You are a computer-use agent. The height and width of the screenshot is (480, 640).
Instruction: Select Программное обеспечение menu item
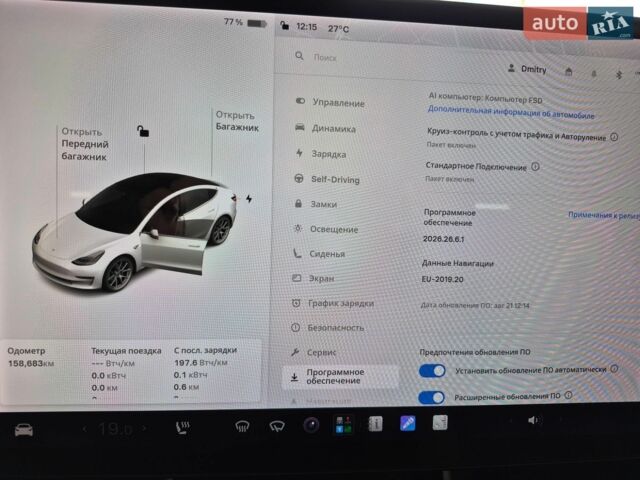coord(340,376)
